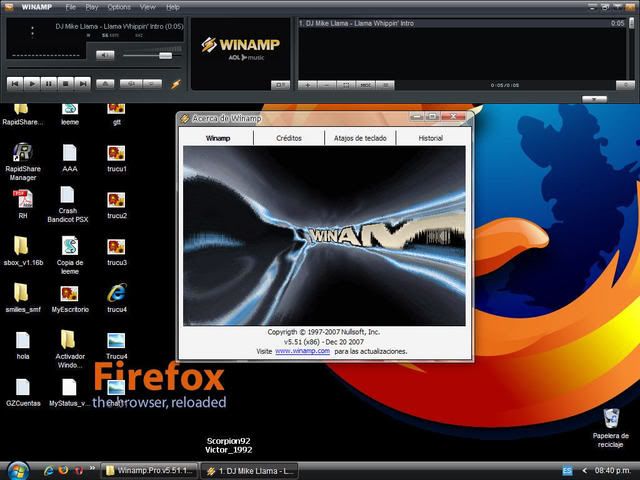Select the trucu1 desktop icon
This screenshot has width=640, height=480.
click(x=117, y=159)
